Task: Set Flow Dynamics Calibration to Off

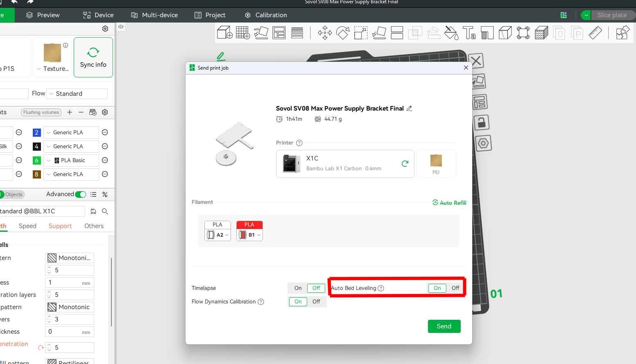Action: 316,301
